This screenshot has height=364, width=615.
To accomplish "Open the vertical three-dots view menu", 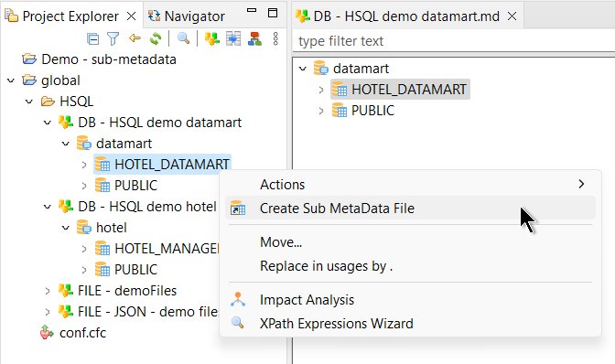I will 275,38.
